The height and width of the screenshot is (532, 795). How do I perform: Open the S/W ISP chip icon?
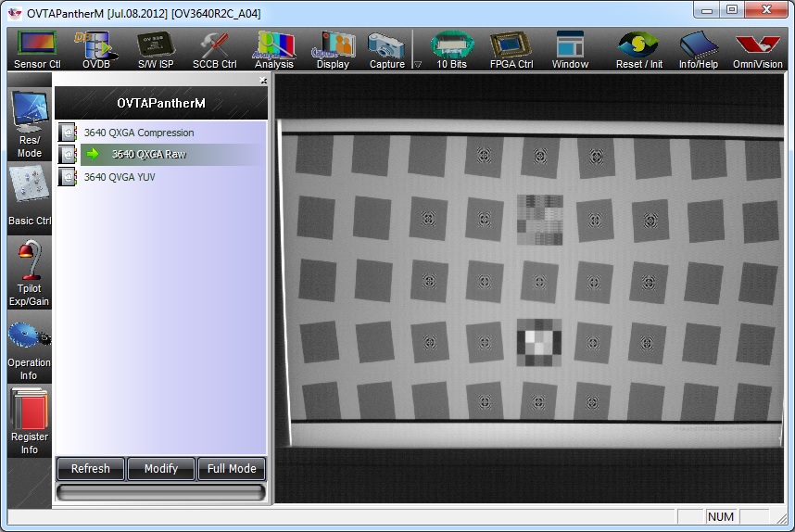tap(156, 50)
